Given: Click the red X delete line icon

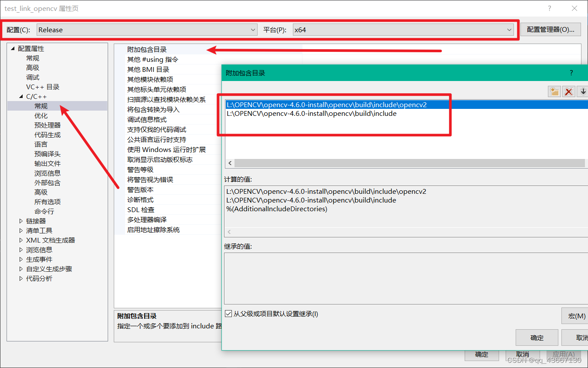Looking at the screenshot, I should (x=568, y=91).
